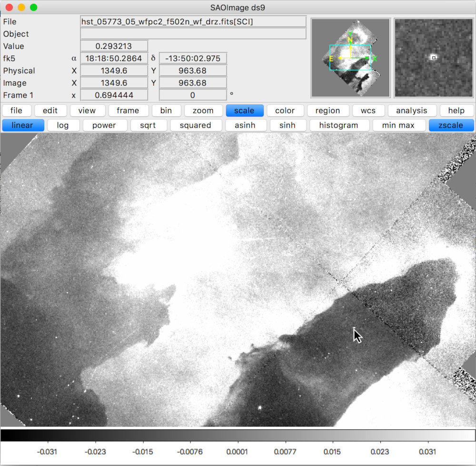The height and width of the screenshot is (466, 476).
Task: Click the fk5 coordinate system label
Action: click(9, 58)
